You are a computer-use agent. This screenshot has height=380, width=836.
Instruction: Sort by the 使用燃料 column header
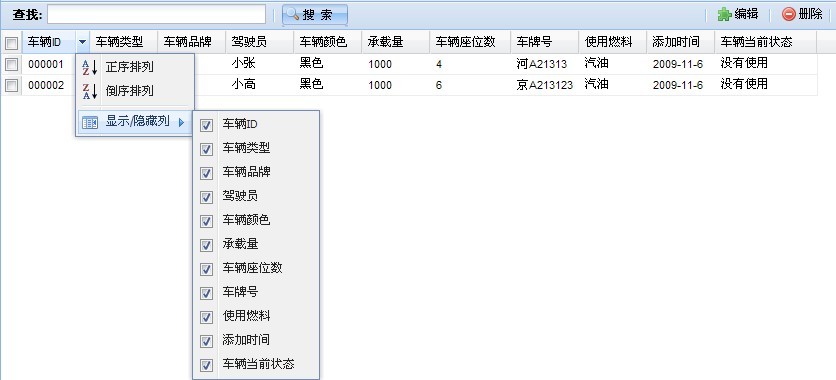[x=613, y=42]
